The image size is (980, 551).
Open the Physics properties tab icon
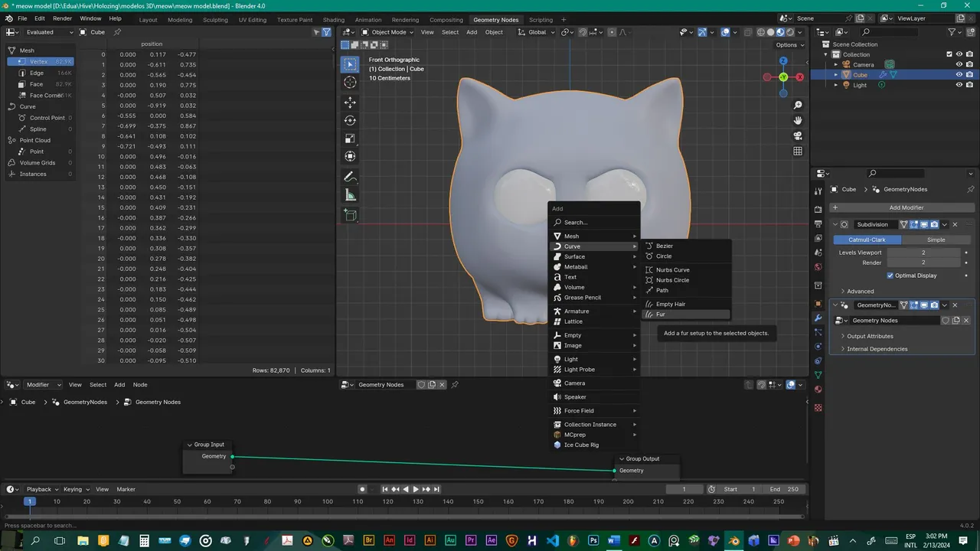coord(818,346)
